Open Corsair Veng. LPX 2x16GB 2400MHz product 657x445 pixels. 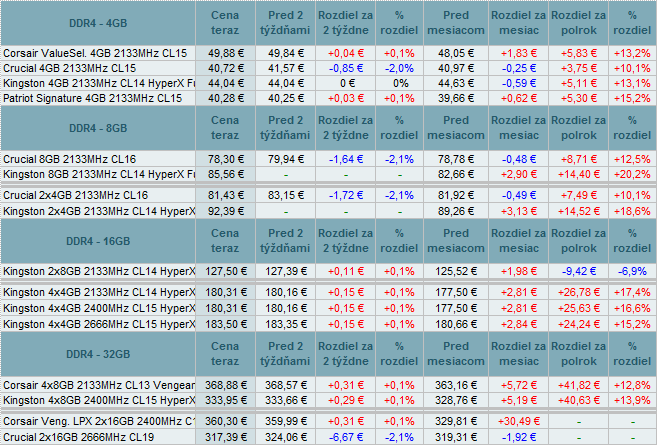100,422
